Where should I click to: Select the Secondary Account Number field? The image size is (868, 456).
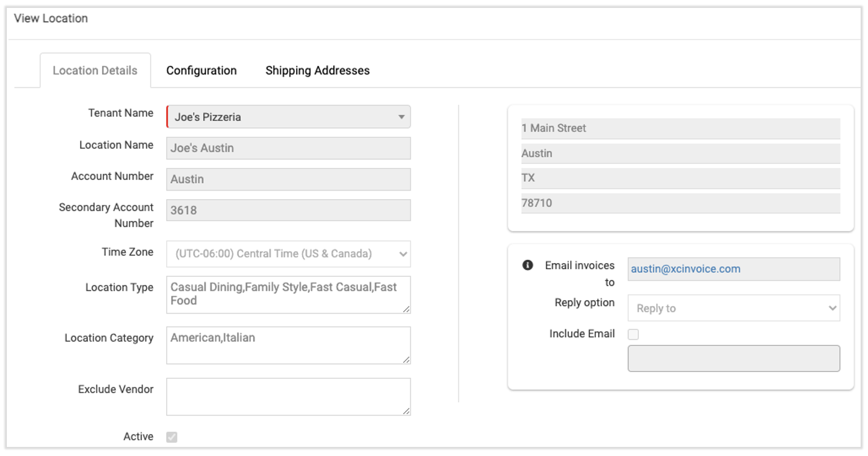[x=288, y=210]
